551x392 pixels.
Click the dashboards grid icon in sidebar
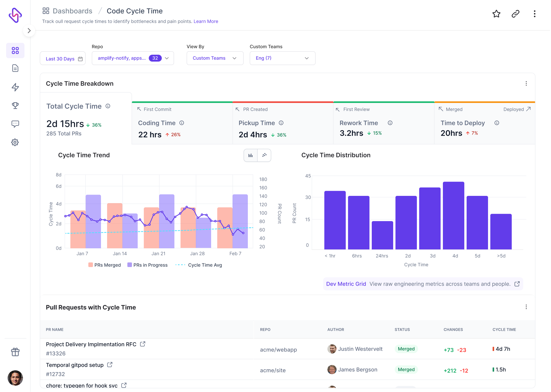click(x=15, y=50)
